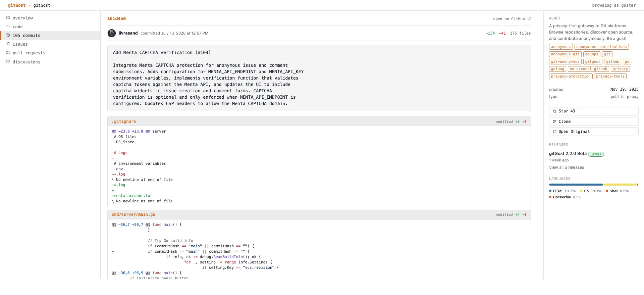Click created date 'Nov 29, 2025'

625,89
